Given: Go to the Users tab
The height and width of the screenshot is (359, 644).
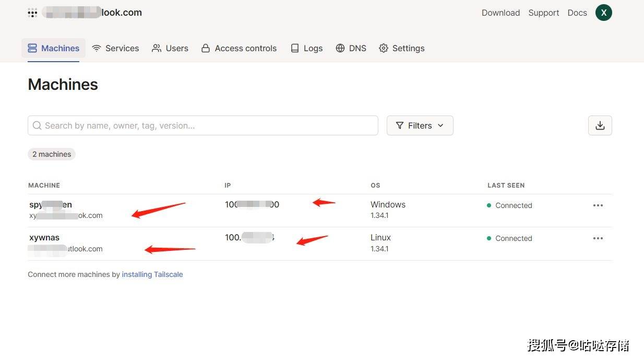Looking at the screenshot, I should pos(170,48).
